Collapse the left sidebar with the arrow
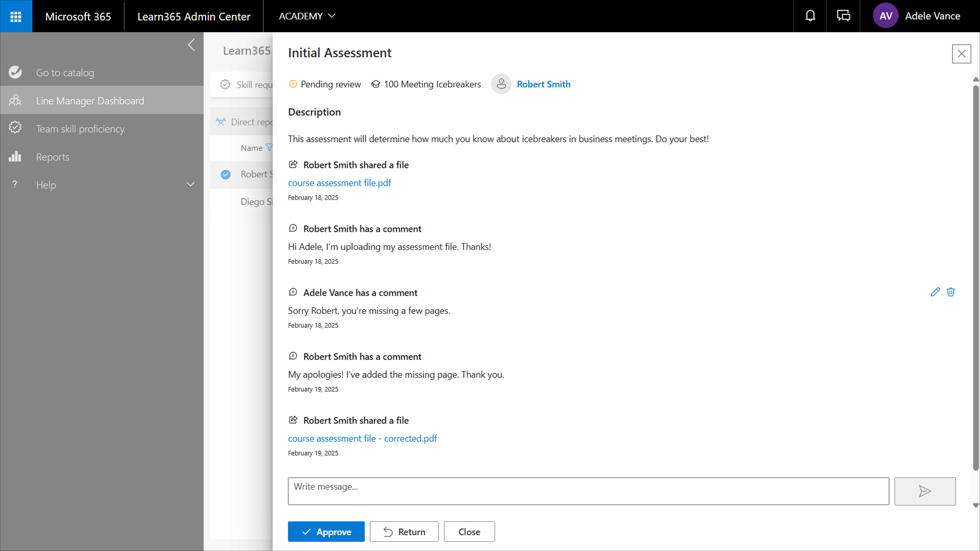This screenshot has width=980, height=551. (x=191, y=45)
